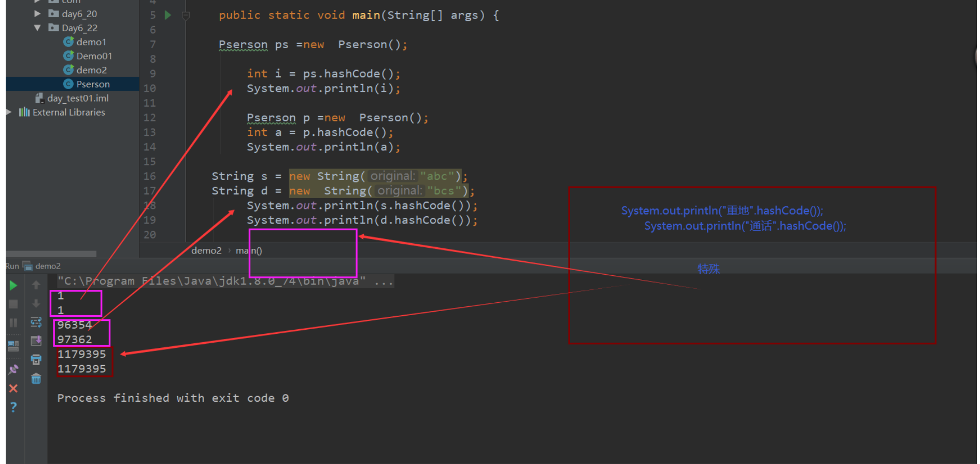This screenshot has width=980, height=464.
Task: Open demo1 class in project tree
Action: click(91, 42)
